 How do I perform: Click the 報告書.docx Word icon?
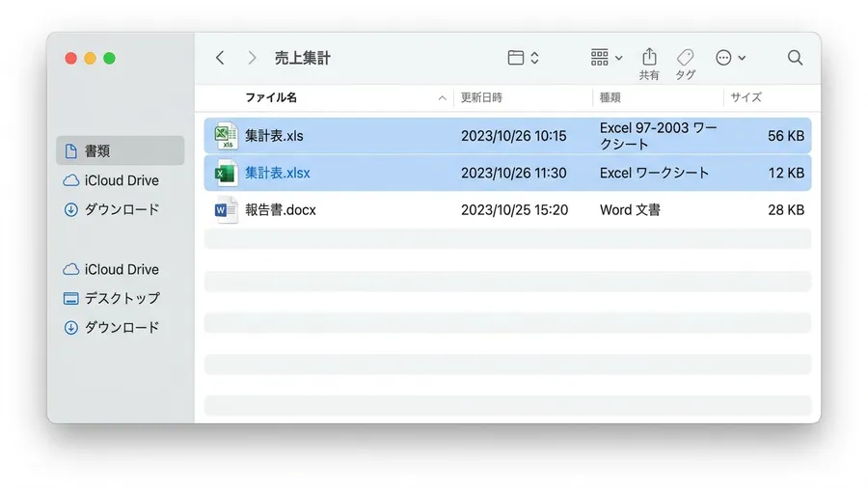[x=226, y=210]
